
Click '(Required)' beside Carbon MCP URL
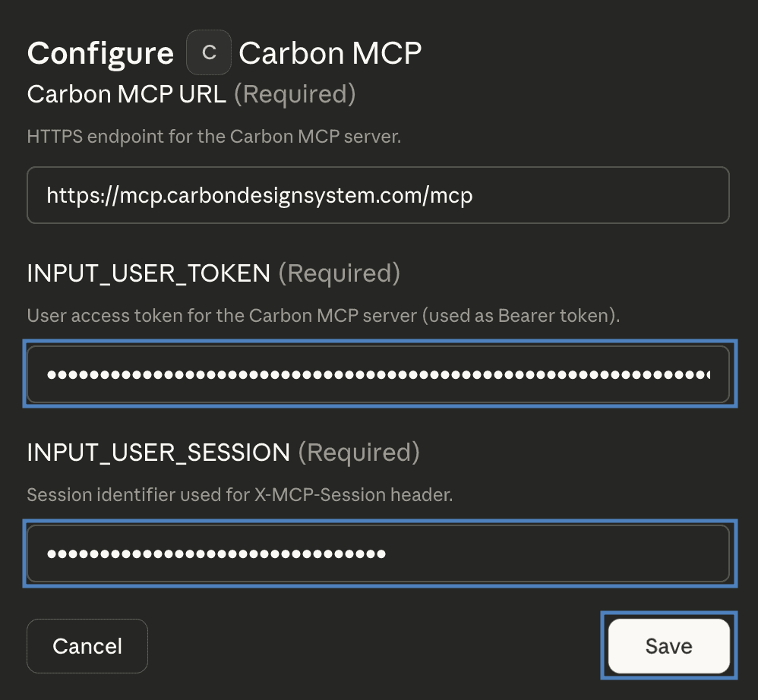click(x=294, y=95)
